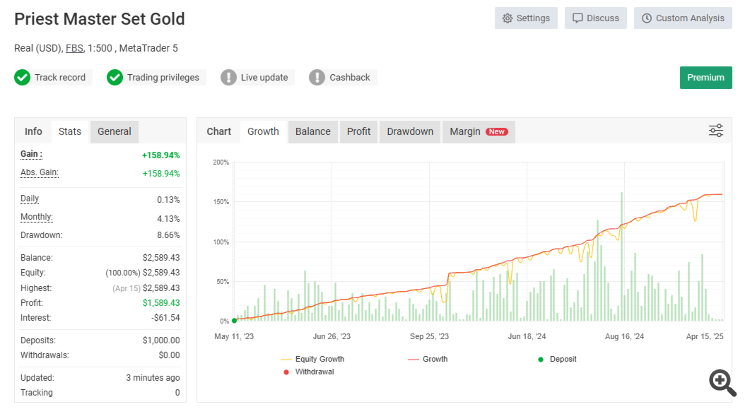750x409 pixels.
Task: Click the +158.94% Gain value
Action: (x=161, y=155)
